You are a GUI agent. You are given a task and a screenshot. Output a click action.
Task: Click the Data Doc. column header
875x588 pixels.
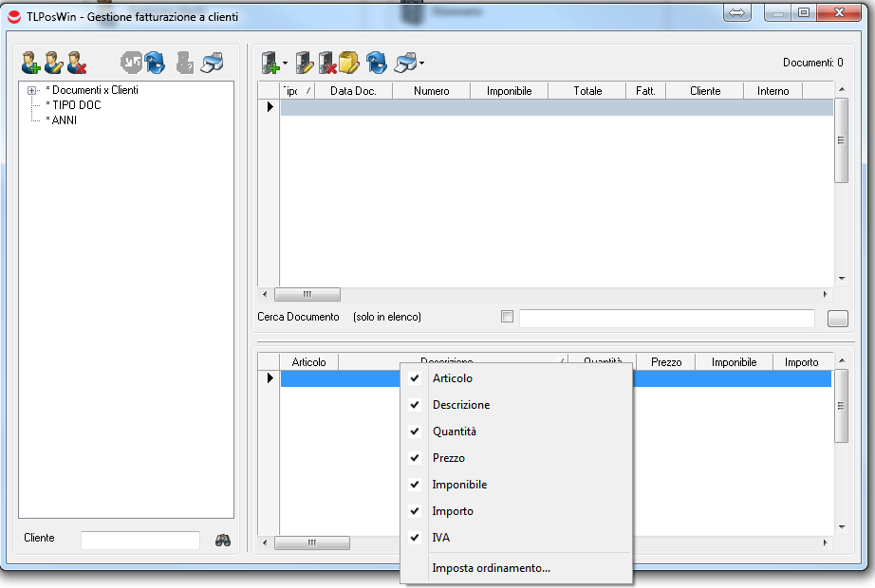coord(353,91)
